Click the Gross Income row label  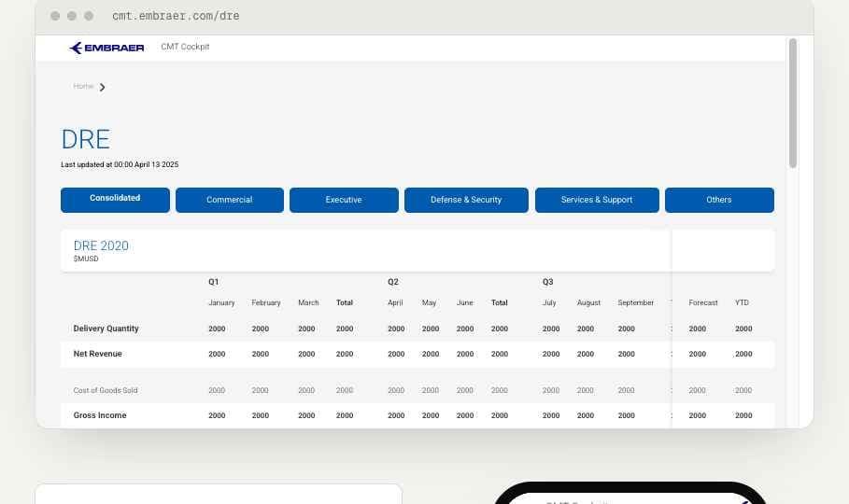[x=100, y=415]
